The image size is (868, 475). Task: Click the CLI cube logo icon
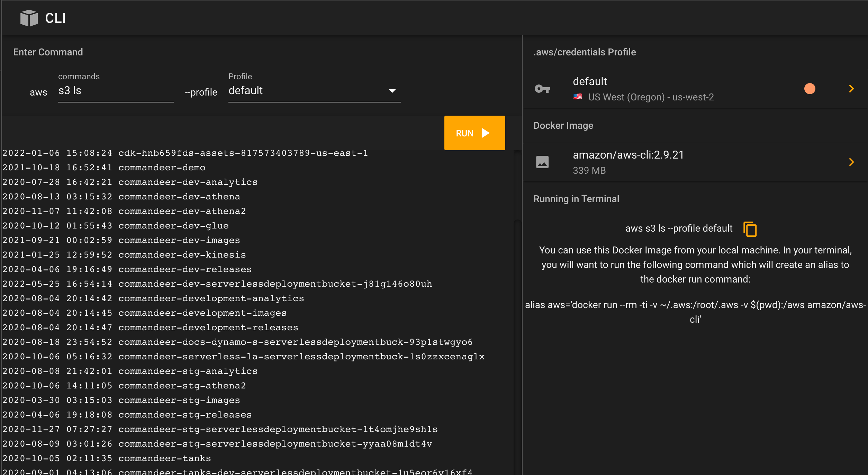click(x=29, y=18)
